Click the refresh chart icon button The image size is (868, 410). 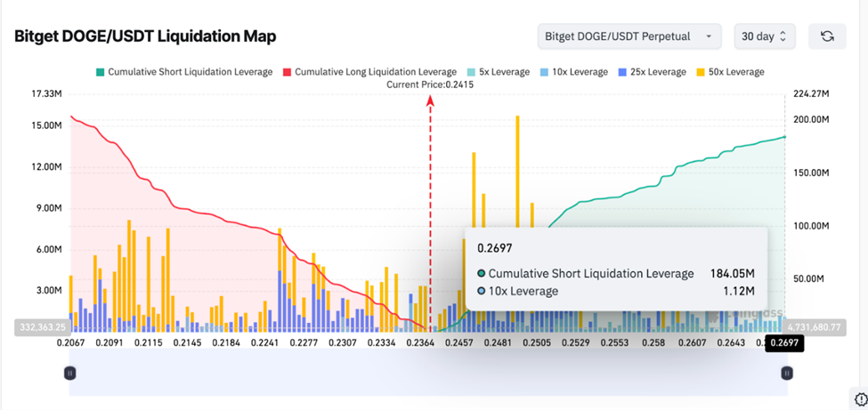(x=827, y=36)
